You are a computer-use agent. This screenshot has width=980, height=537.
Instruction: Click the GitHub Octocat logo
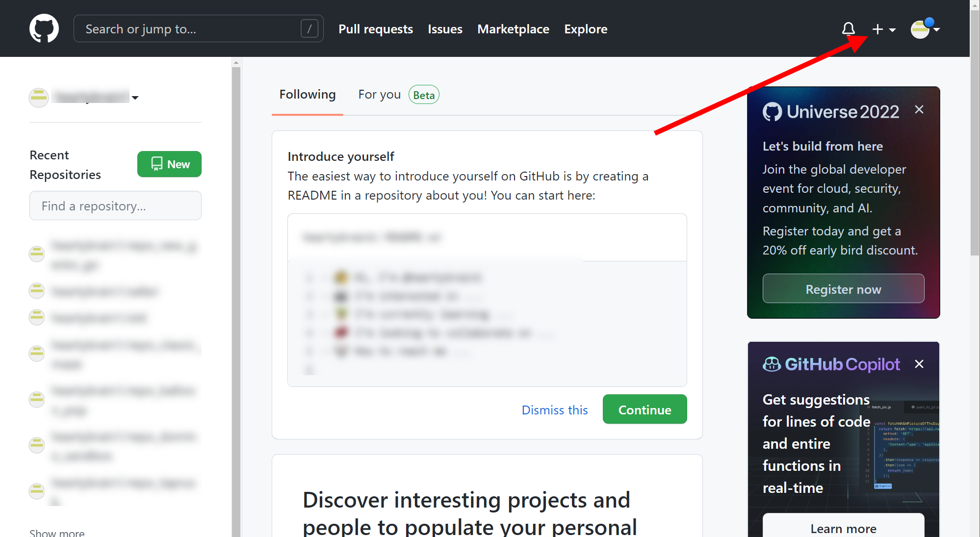pos(44,28)
